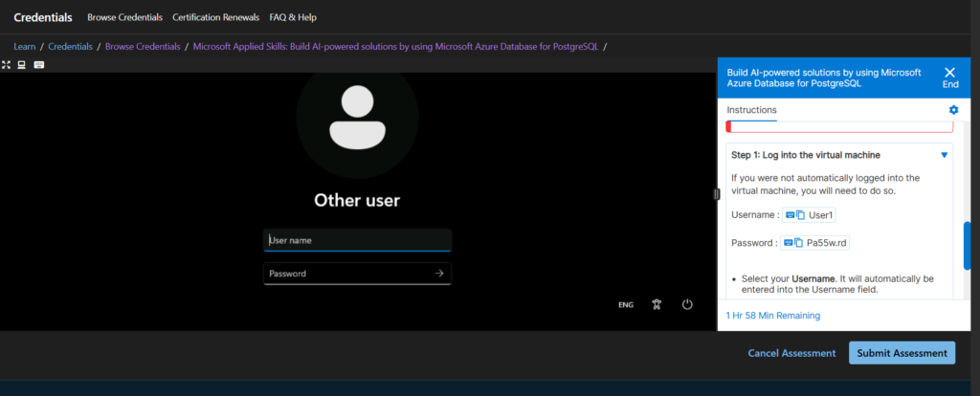Open Browse Credentials in top navigation
The width and height of the screenshot is (980, 396).
tap(124, 17)
